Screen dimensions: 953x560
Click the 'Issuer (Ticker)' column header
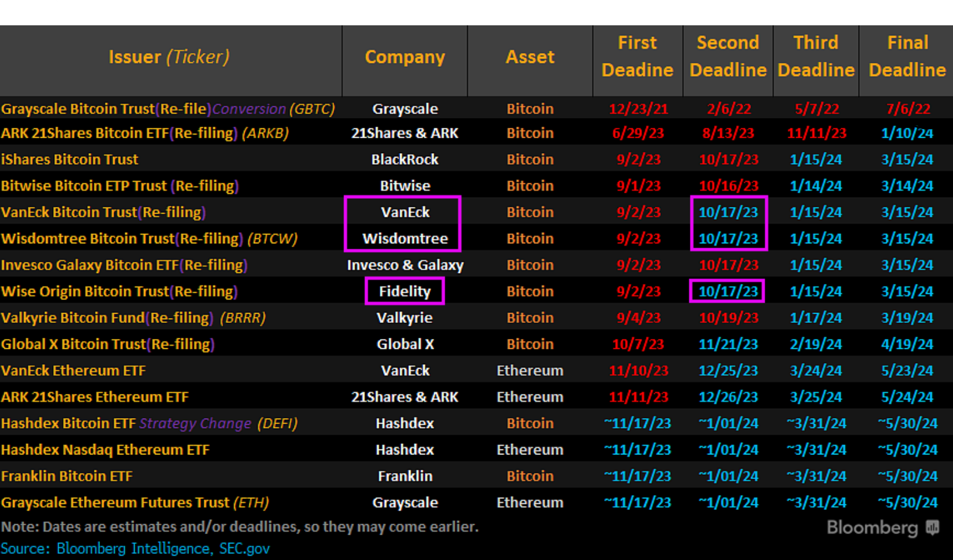169,57
